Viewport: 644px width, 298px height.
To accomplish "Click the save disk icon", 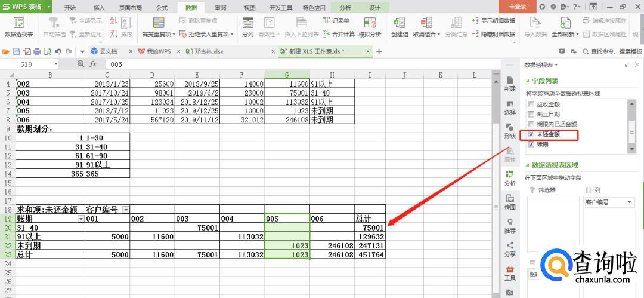I will coord(17,51).
